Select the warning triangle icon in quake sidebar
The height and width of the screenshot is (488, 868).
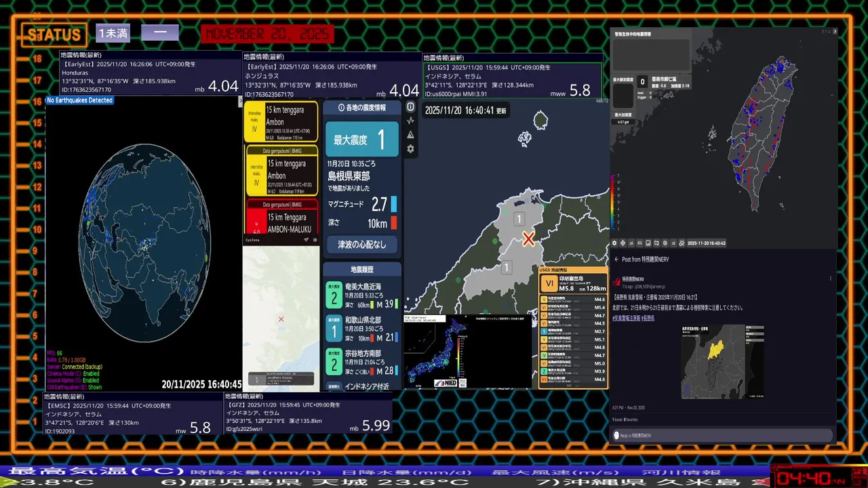tap(410, 135)
